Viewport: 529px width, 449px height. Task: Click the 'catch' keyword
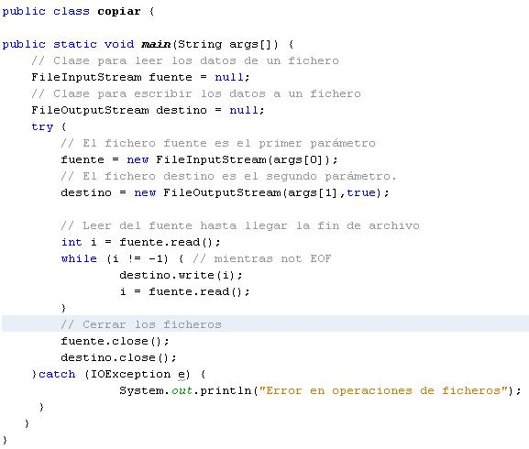point(57,374)
